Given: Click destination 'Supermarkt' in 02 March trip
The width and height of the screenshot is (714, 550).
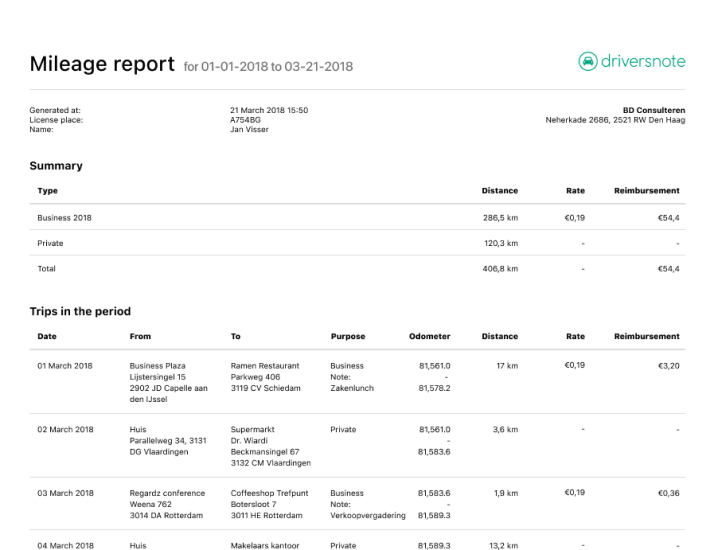Looking at the screenshot, I should (x=253, y=429).
